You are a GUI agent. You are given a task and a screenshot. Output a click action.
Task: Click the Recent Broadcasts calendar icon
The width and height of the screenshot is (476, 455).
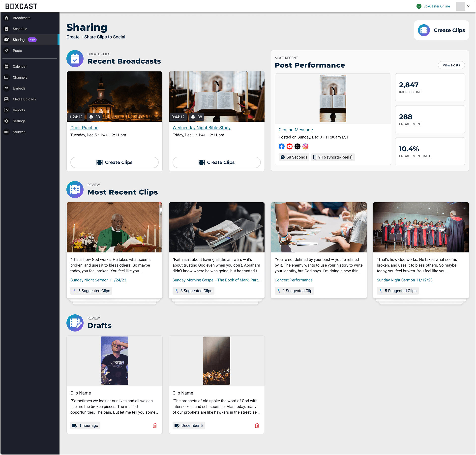coord(75,59)
